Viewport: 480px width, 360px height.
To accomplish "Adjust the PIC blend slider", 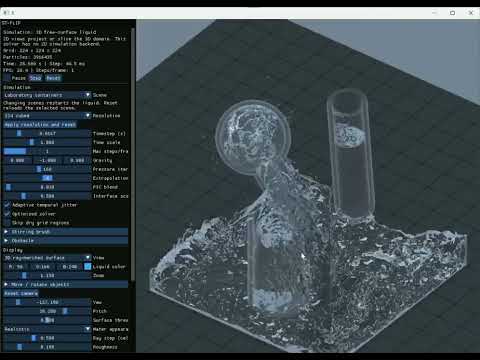I will [x=47, y=187].
